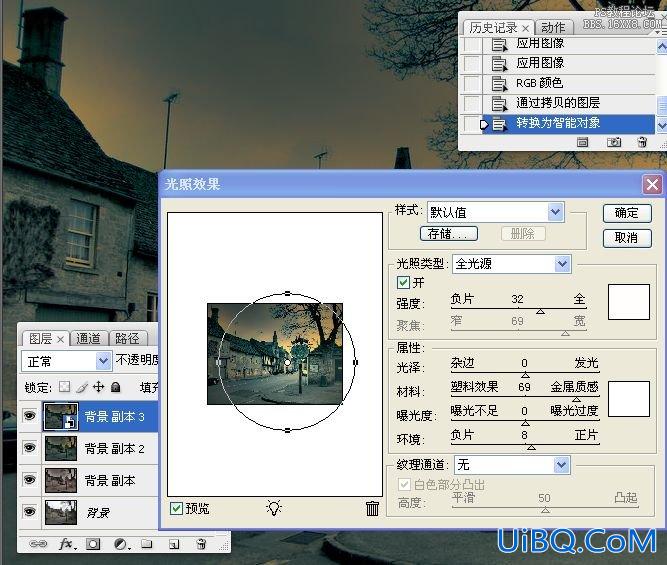Screen dimensions: 667x565
Task: Open the 光照类型 light type dropdown
Action: point(562,264)
